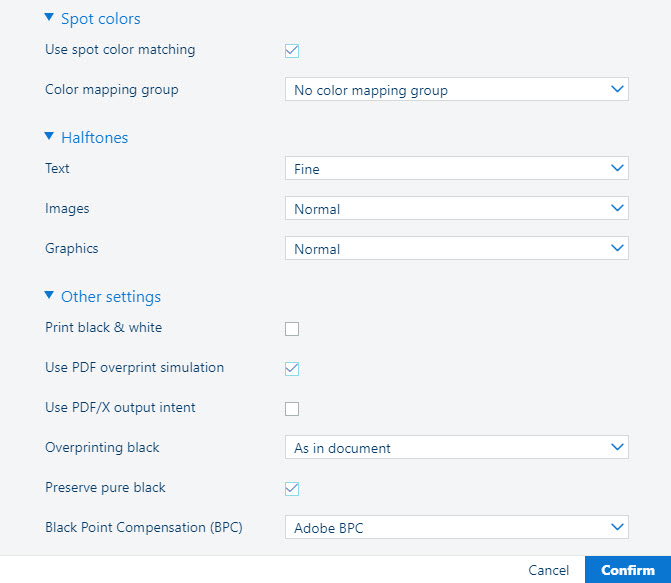Screen dimensions: 671x583
Task: Uncheck Use spot color matching
Action: (292, 50)
